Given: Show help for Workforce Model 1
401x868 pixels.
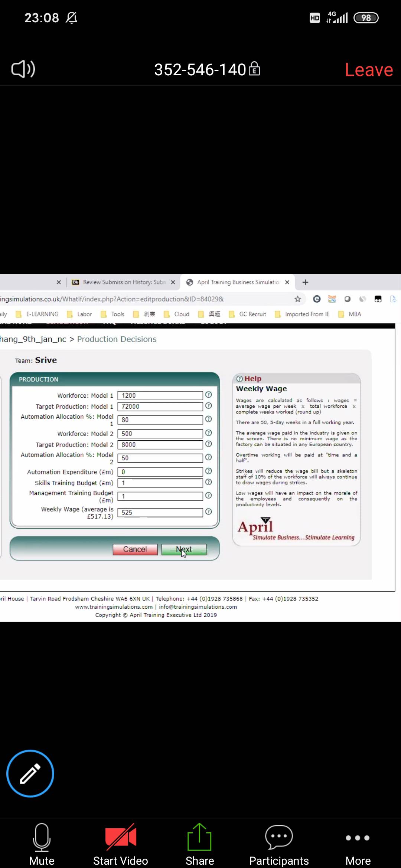Looking at the screenshot, I should pos(209,395).
